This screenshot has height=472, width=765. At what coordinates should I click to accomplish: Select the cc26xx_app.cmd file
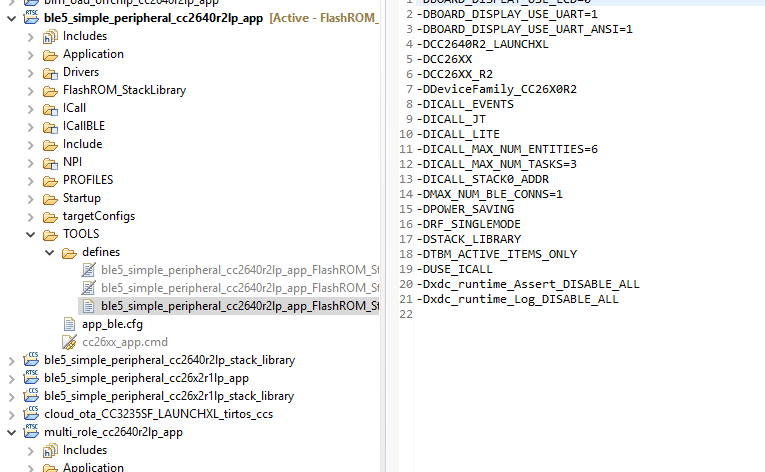tap(125, 342)
